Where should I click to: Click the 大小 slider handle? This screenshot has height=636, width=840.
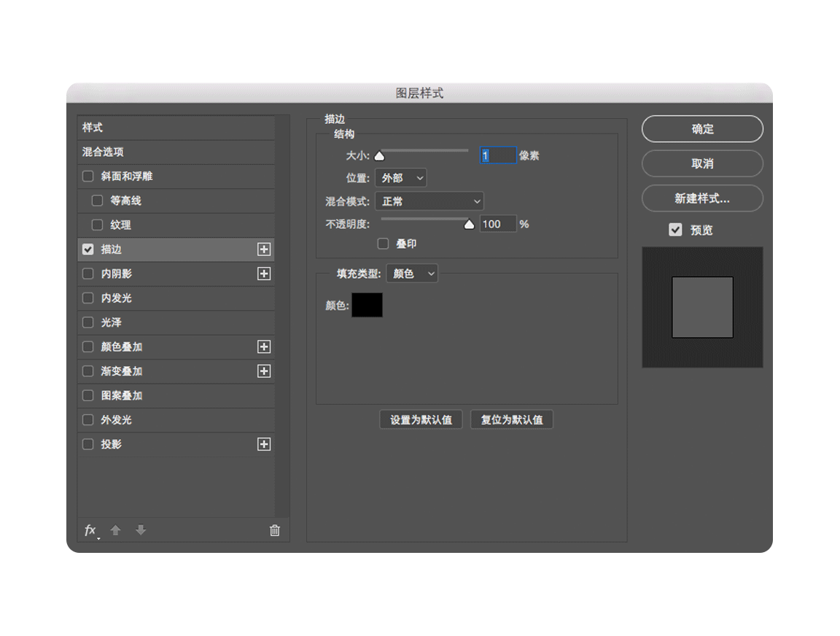[x=379, y=156]
